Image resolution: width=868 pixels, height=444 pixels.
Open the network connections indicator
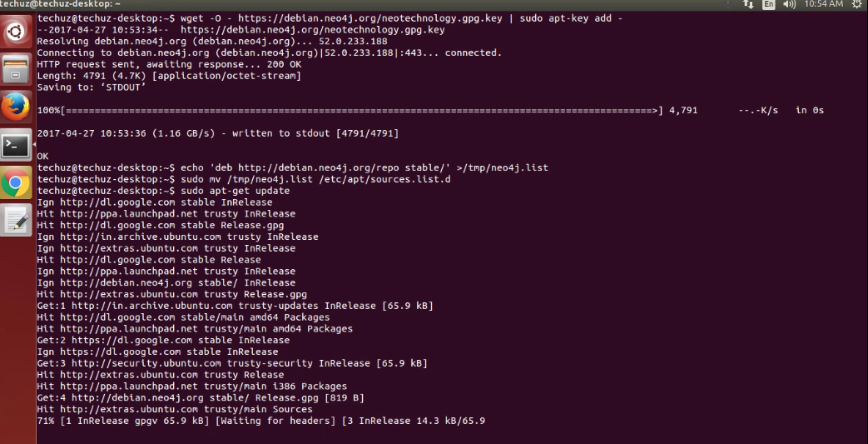748,4
